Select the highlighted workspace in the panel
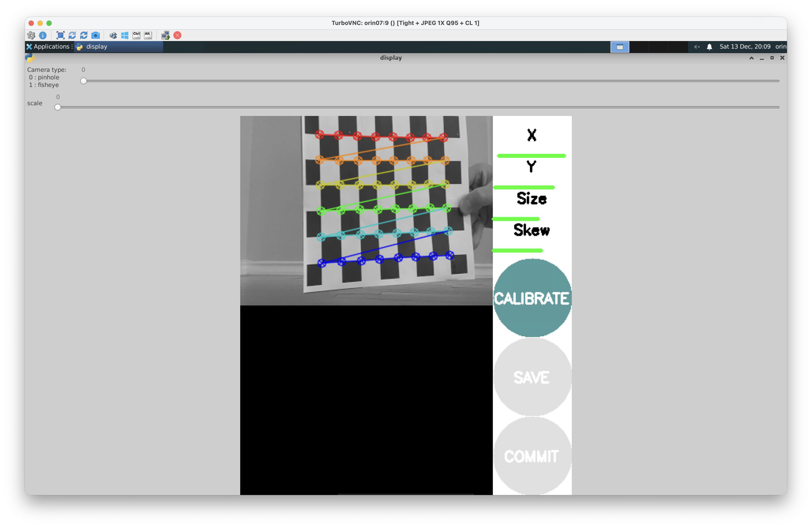 (x=619, y=47)
